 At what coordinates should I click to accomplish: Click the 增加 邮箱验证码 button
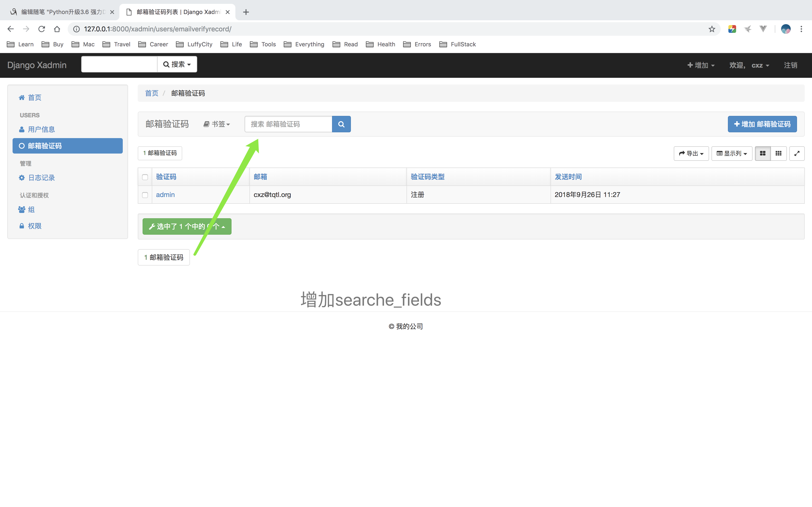[762, 124]
